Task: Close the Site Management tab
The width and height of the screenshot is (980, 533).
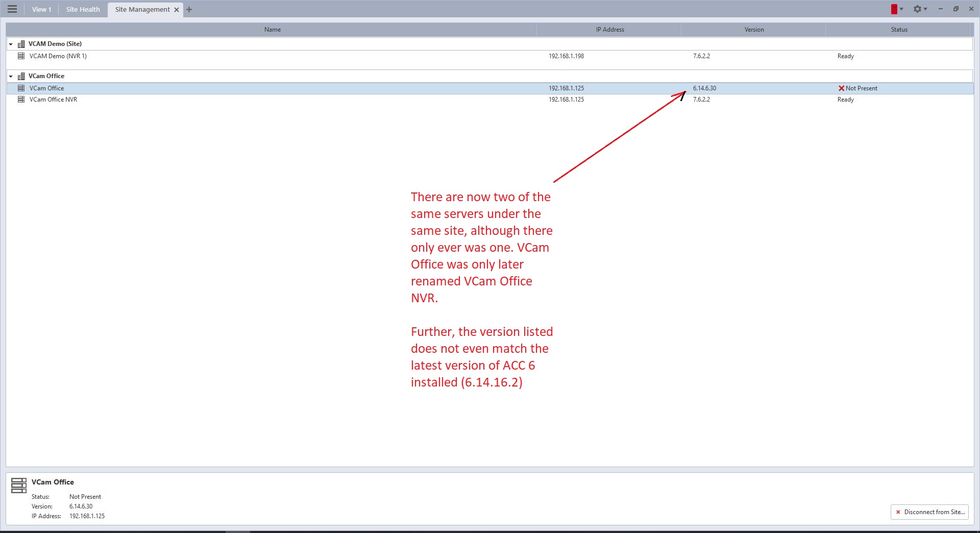Action: [x=177, y=10]
